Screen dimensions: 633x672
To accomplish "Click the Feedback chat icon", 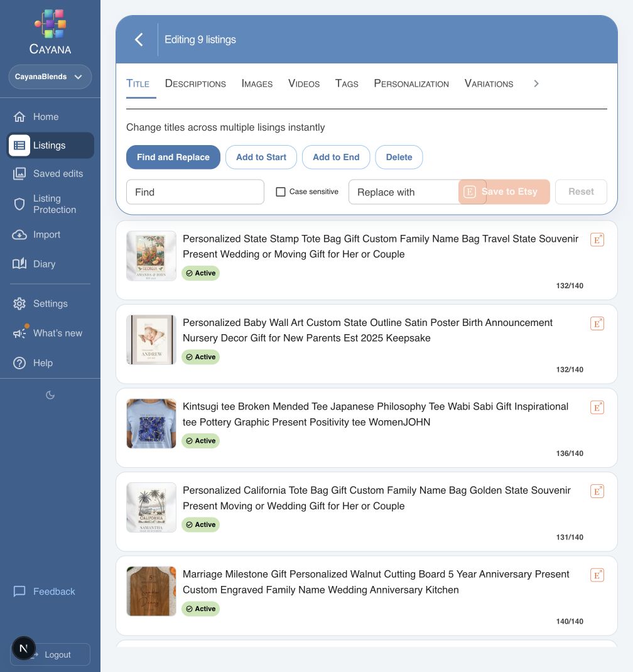I will click(x=19, y=592).
